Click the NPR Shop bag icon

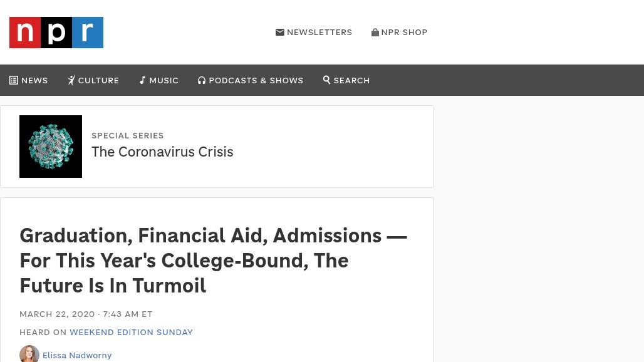(375, 33)
